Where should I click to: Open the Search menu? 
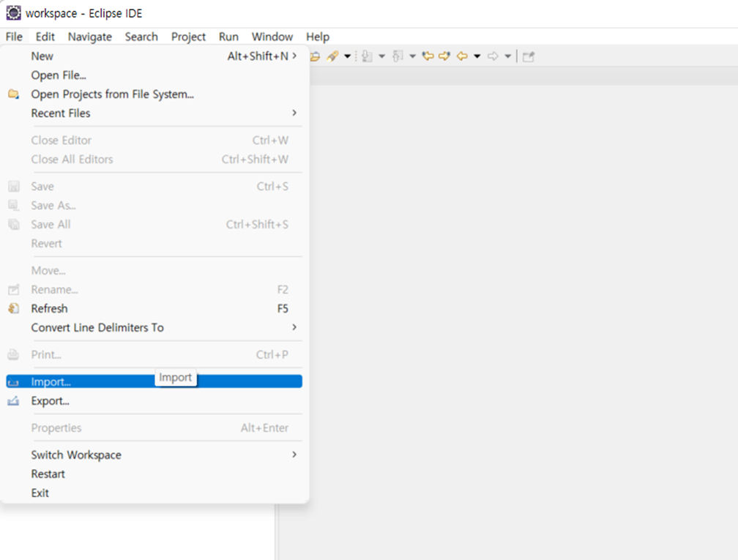pyautogui.click(x=141, y=37)
